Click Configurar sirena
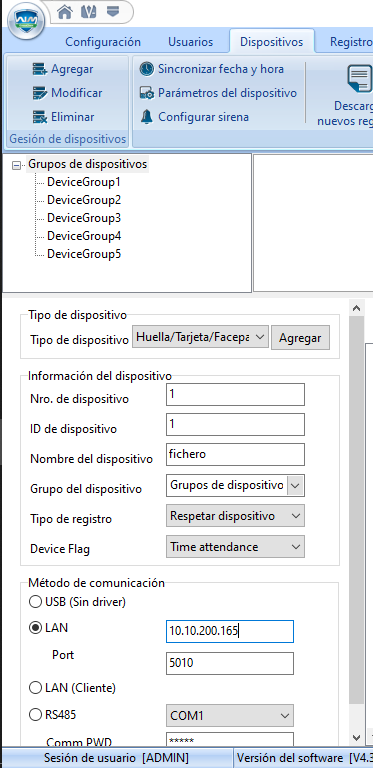 pos(194,117)
